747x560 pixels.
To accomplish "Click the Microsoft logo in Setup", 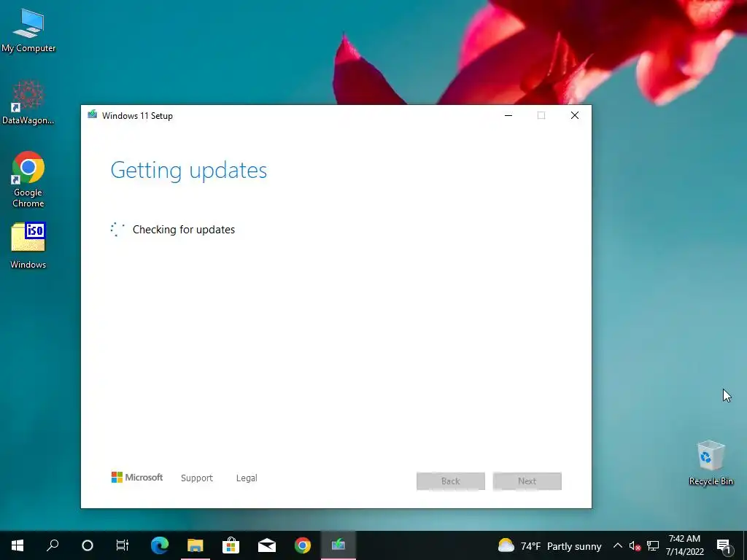I will coord(136,477).
